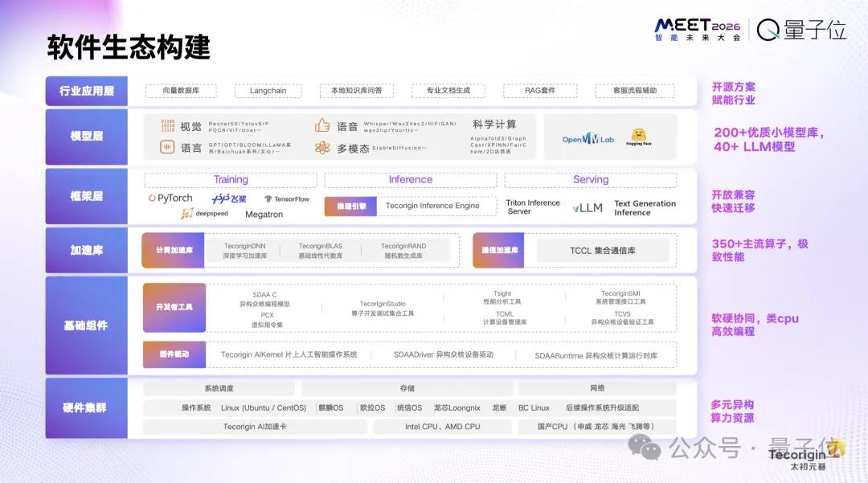
Task: Switch to the 框架层 sidebar tab
Action: point(85,196)
